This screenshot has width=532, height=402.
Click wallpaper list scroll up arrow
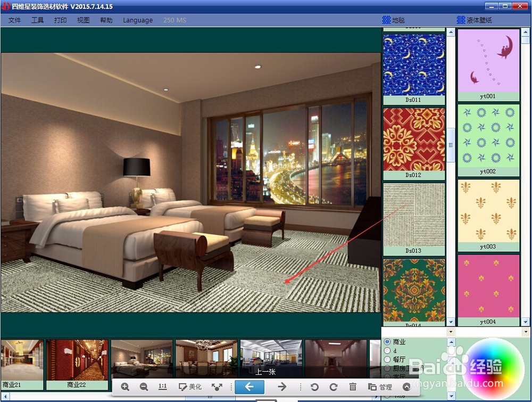tap(526, 32)
